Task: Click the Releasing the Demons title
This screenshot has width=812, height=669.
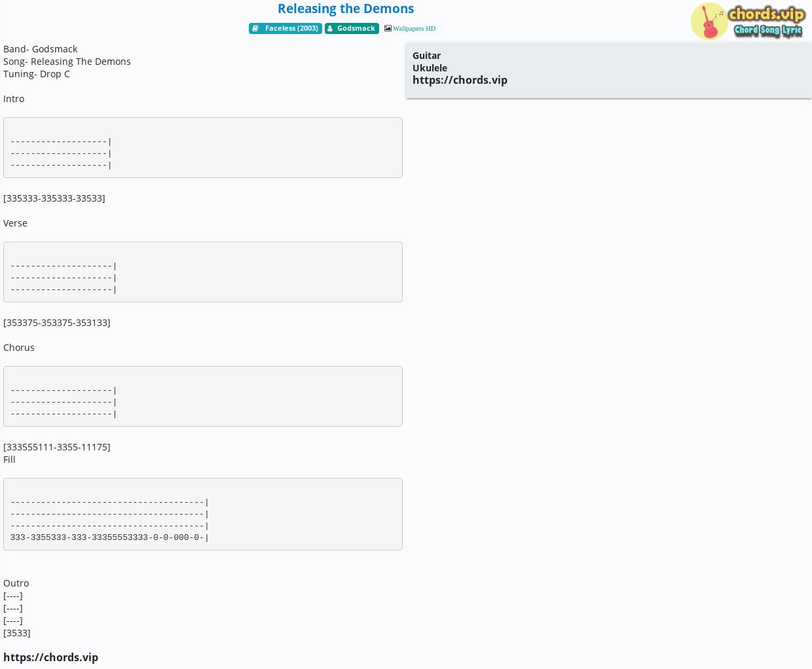Action: 346,9
